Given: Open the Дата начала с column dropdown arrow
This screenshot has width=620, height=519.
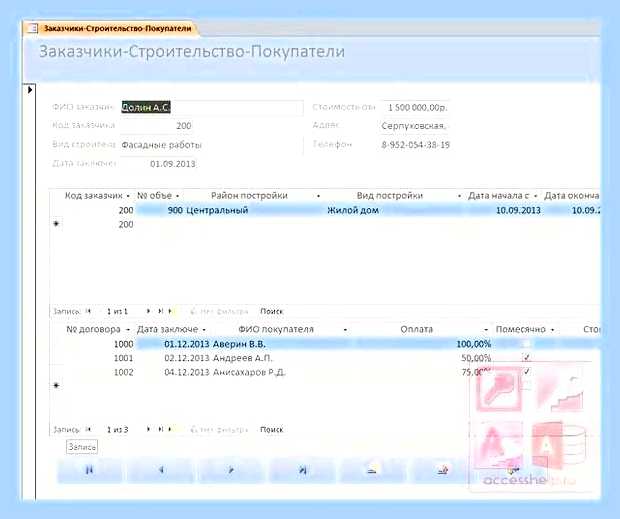Looking at the screenshot, I should point(536,196).
